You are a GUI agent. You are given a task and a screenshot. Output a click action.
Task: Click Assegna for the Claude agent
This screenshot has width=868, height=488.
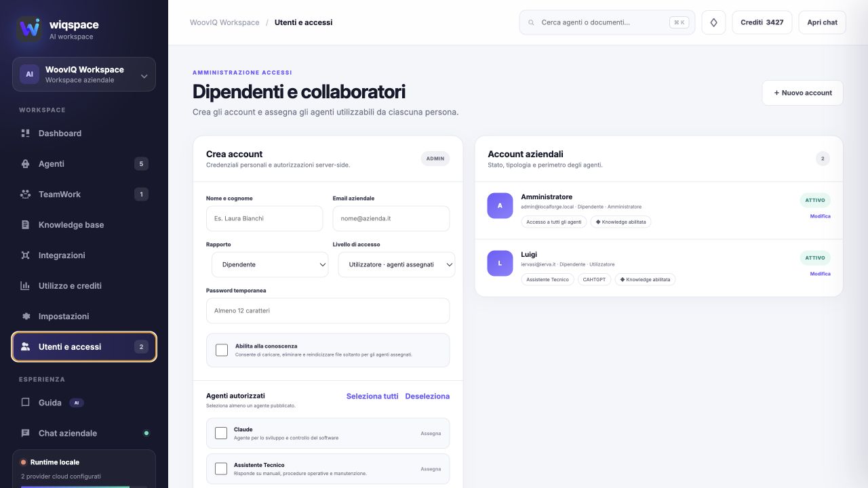pos(431,433)
